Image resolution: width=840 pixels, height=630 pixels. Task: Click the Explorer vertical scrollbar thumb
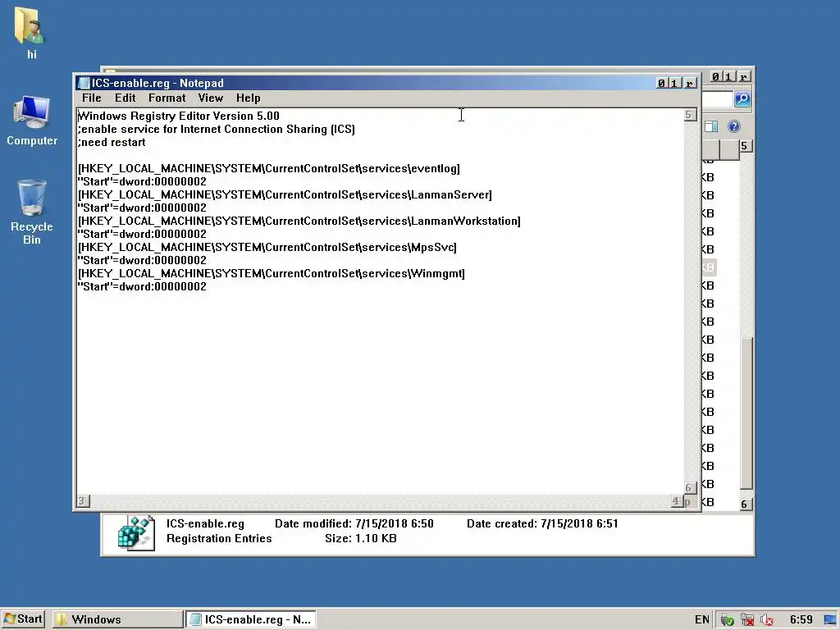tap(746, 413)
